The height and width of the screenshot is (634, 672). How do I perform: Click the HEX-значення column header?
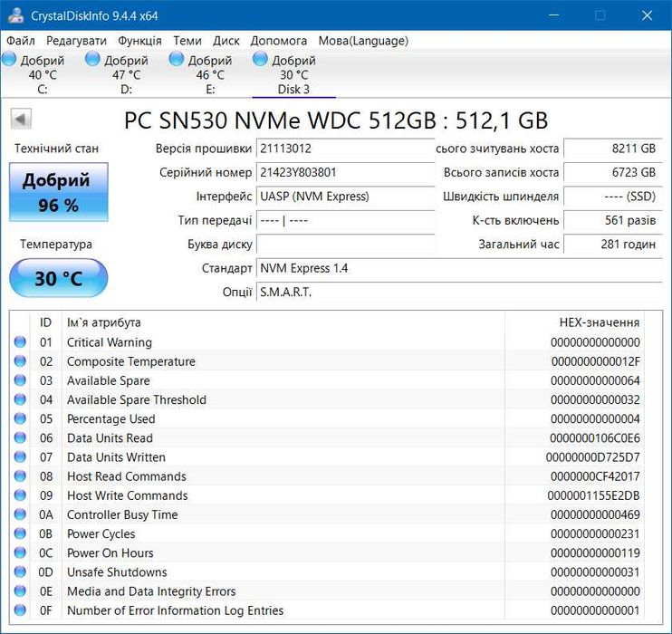575,322
